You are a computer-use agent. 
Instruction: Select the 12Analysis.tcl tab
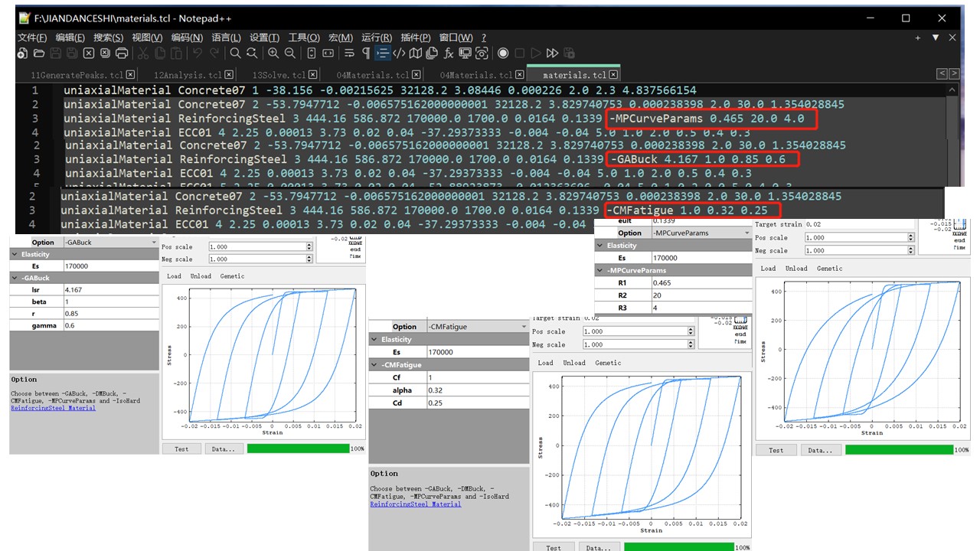click(187, 75)
